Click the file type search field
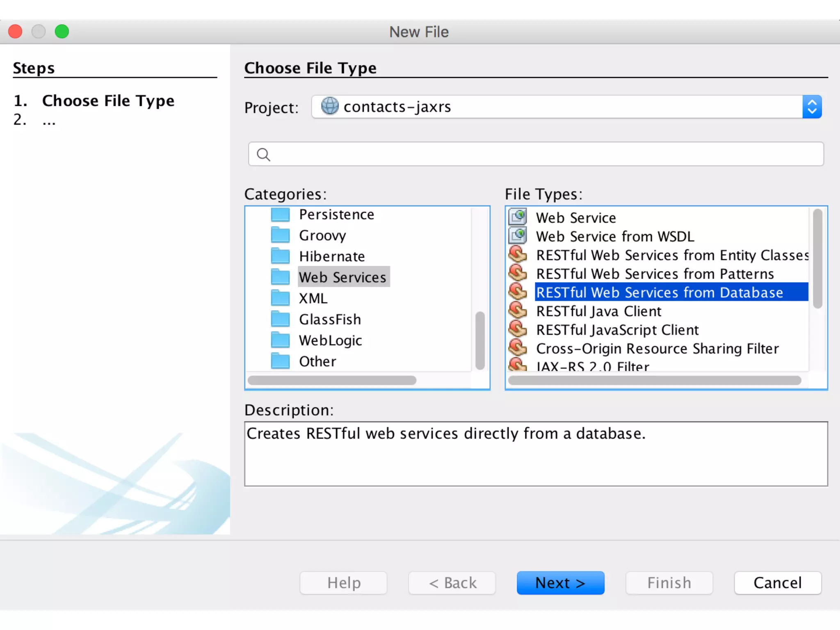Screen dimensions: 840x630 tap(541, 154)
